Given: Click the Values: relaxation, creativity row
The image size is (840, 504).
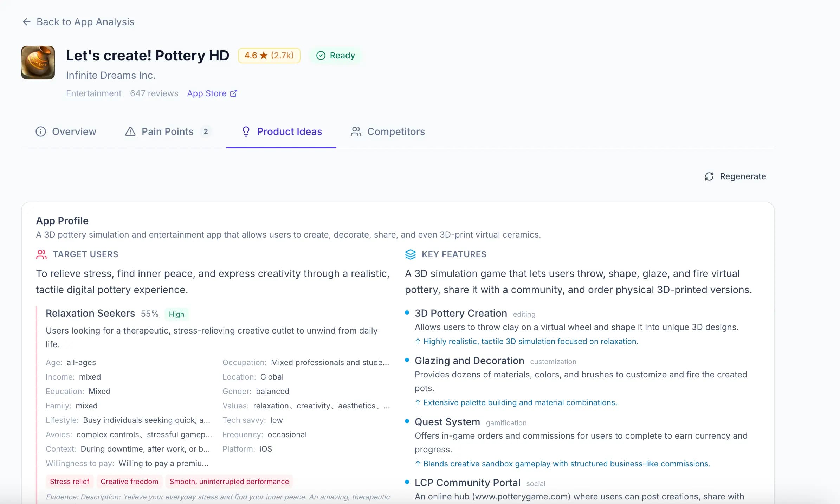Looking at the screenshot, I should pos(306,406).
